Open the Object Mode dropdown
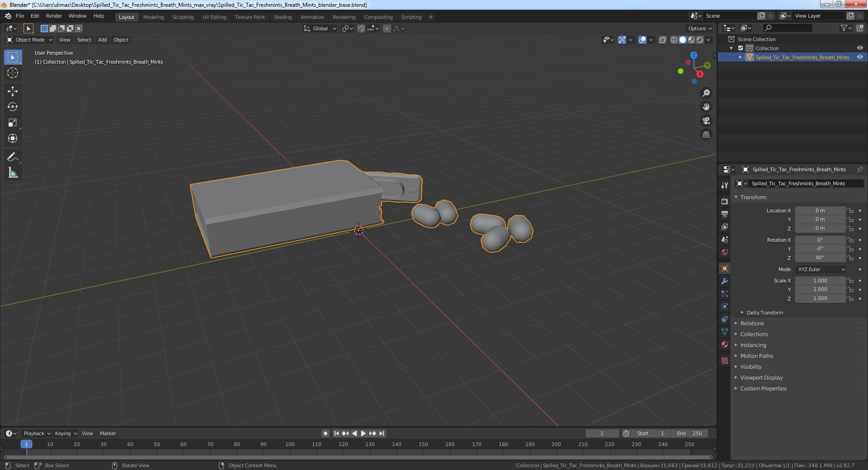868x470 pixels. 29,40
